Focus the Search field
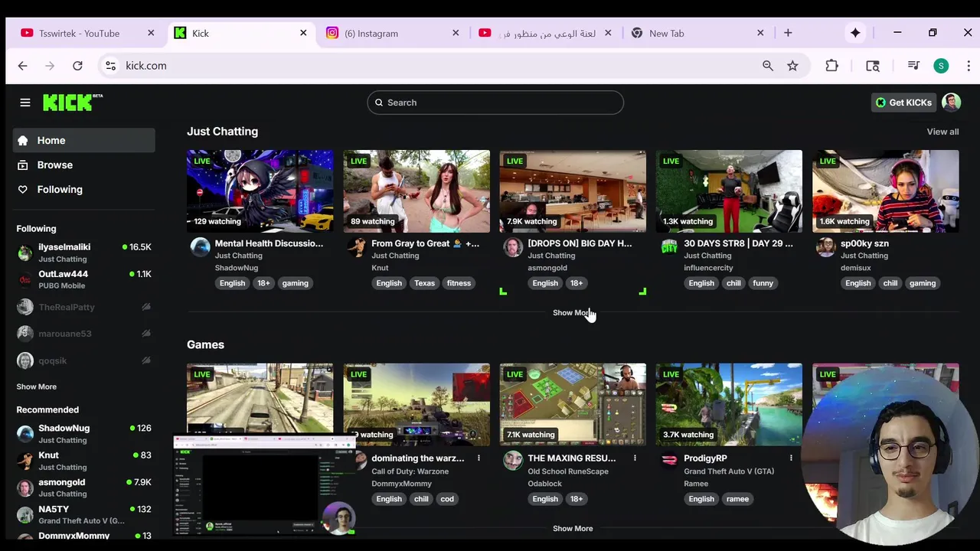 point(495,103)
